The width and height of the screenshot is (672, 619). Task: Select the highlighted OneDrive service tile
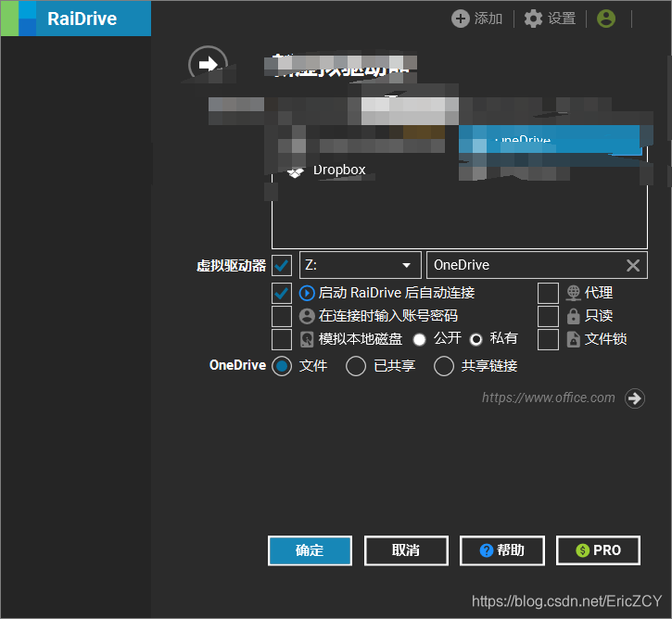pyautogui.click(x=550, y=140)
